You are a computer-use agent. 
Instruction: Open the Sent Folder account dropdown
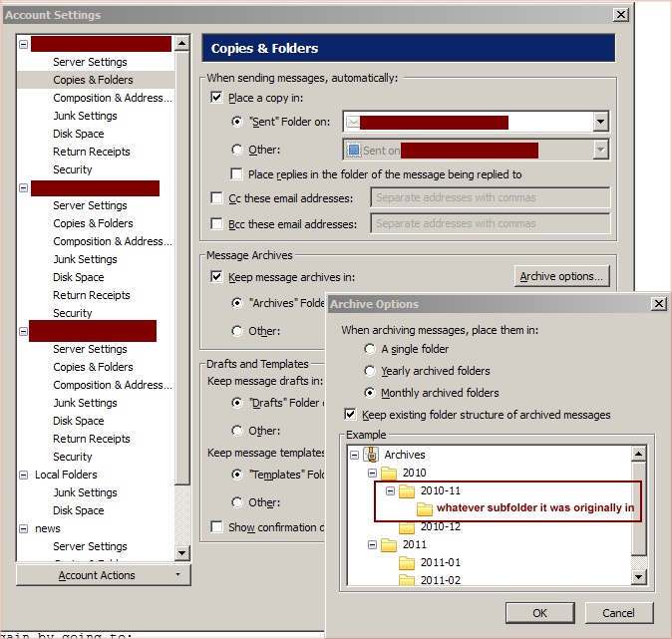coord(599,122)
